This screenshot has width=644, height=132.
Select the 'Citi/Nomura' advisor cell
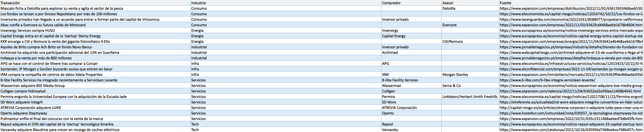470,41
